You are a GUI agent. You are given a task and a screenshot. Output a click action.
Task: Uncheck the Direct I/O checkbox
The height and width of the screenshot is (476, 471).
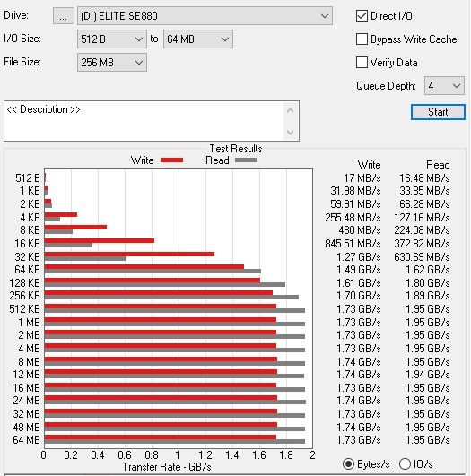(x=362, y=16)
